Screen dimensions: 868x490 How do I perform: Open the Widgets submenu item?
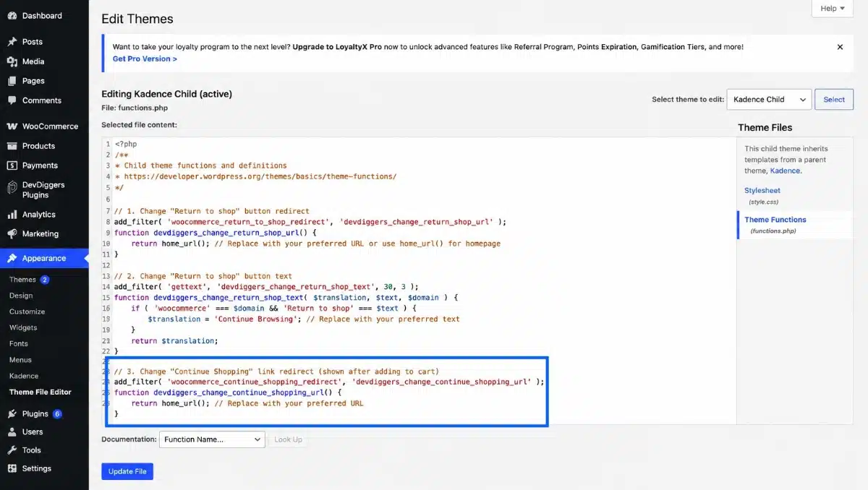click(23, 327)
